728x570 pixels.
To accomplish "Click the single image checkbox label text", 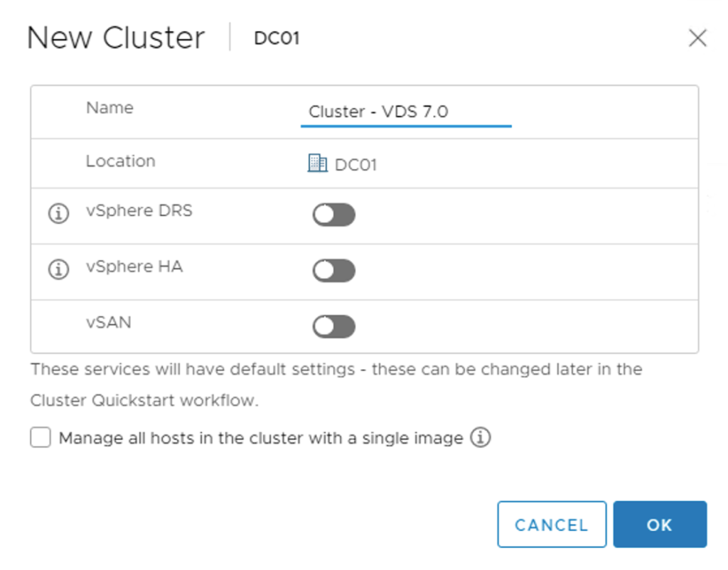I will pyautogui.click(x=261, y=439).
